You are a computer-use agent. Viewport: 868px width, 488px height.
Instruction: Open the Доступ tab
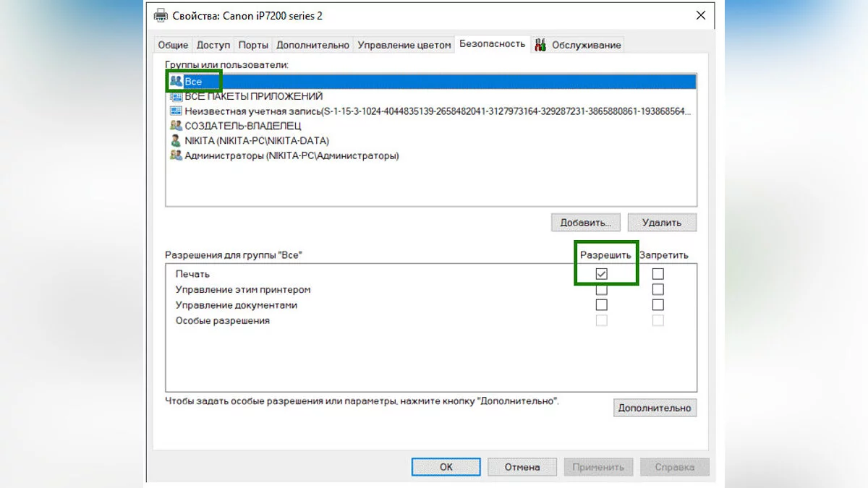(x=213, y=45)
